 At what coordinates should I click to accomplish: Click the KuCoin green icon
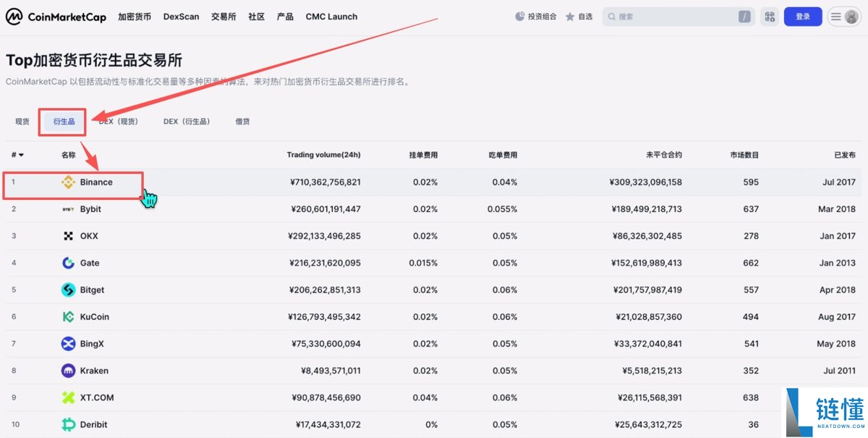click(x=67, y=316)
